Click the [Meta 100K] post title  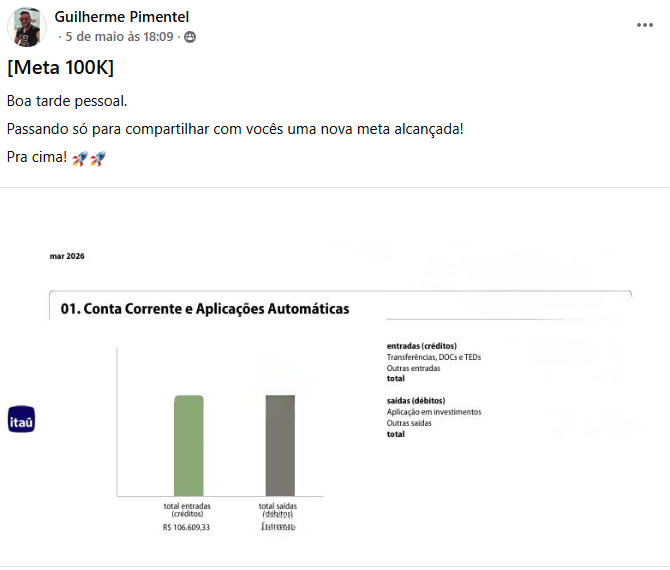click(61, 68)
